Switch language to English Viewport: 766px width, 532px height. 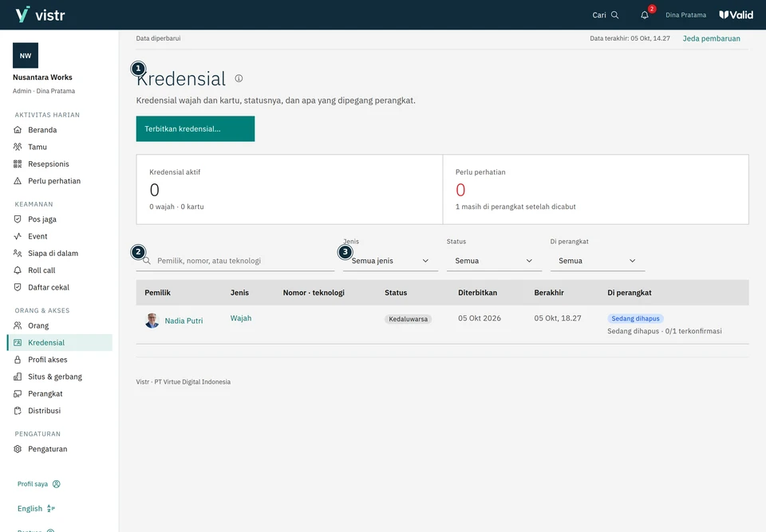[x=36, y=509]
